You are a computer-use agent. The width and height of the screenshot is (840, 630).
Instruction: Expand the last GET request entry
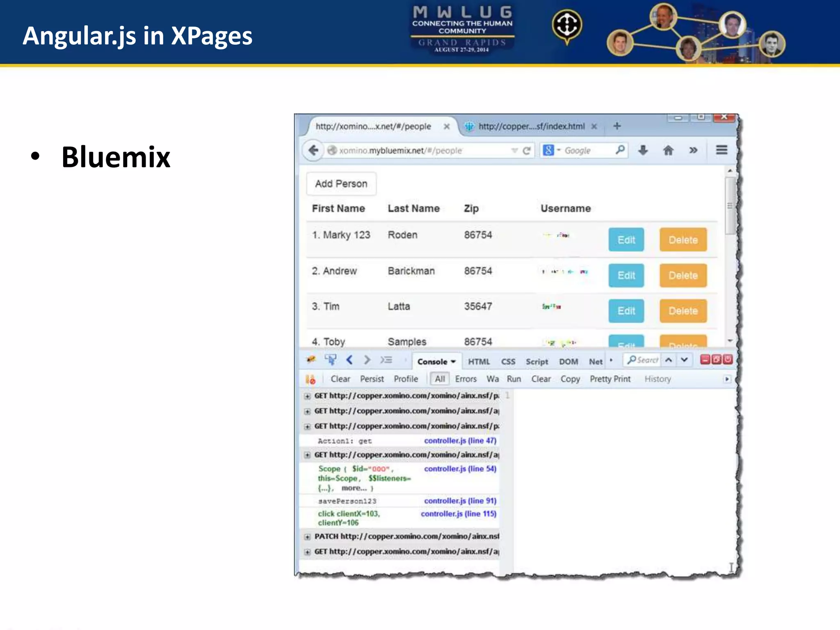coord(307,552)
